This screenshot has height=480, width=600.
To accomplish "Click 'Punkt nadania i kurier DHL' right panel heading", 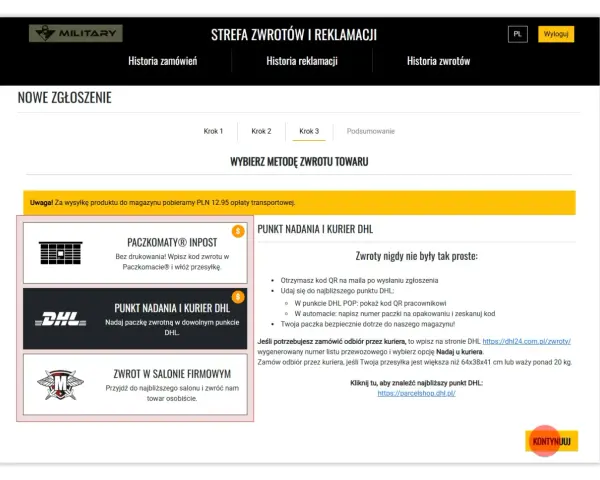I will click(x=315, y=229).
